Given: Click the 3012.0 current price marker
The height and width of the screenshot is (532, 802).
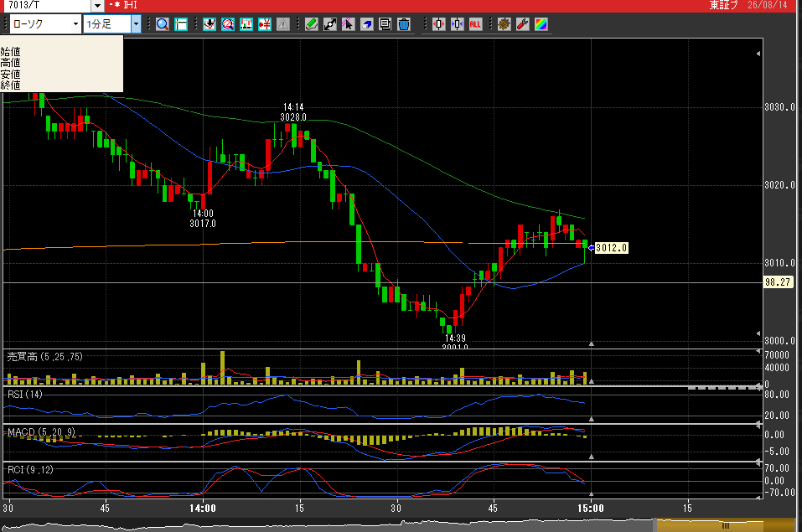Looking at the screenshot, I should pyautogui.click(x=611, y=248).
